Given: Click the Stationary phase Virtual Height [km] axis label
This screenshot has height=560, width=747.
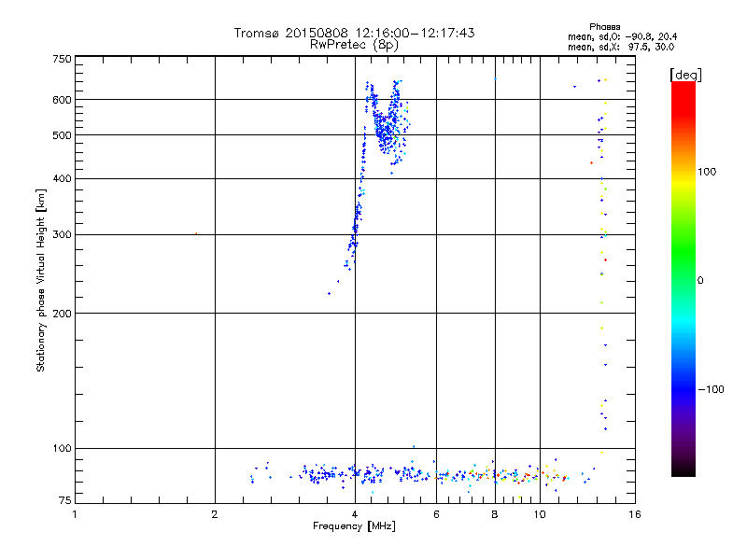Looking at the screenshot, I should click(x=41, y=280).
